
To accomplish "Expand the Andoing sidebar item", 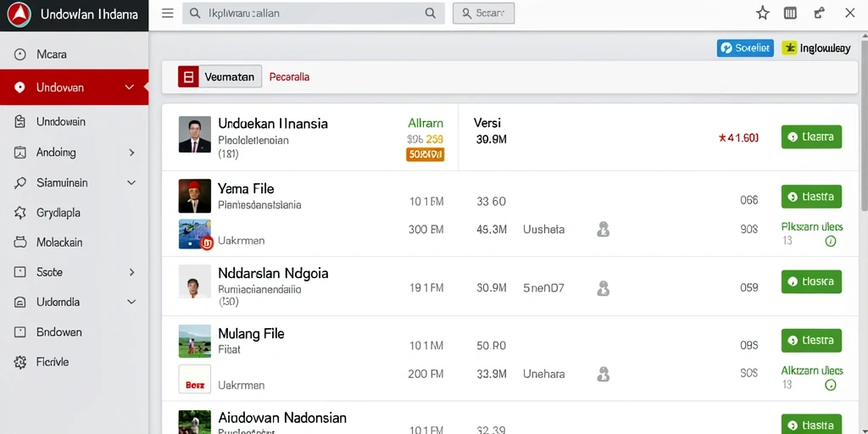I will pos(131,153).
